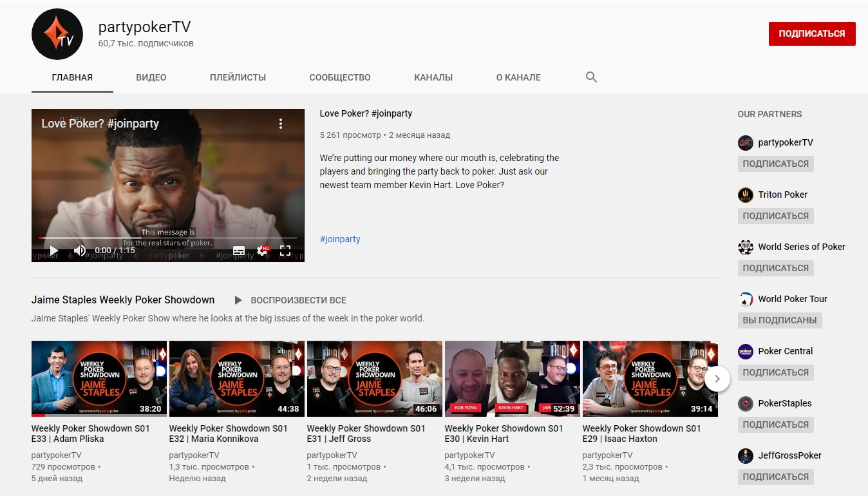Open the World Poker Tour avatar
This screenshot has height=496, width=868.
click(x=745, y=299)
